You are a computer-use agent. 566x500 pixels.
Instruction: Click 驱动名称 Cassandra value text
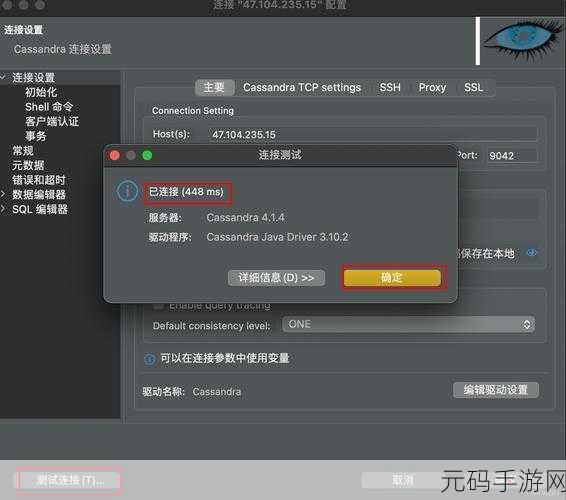(217, 392)
